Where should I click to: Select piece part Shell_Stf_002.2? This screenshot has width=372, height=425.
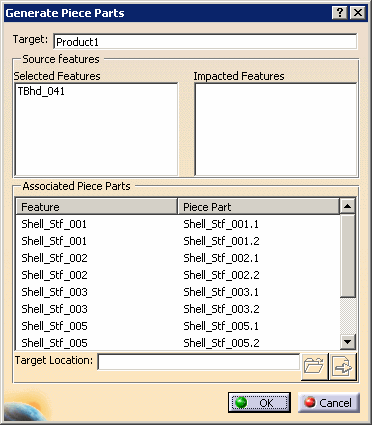click(221, 275)
